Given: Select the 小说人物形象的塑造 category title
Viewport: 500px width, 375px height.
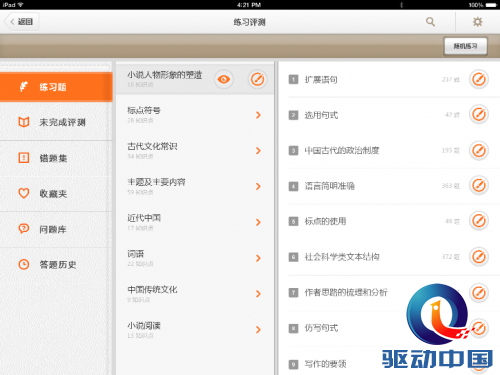Looking at the screenshot, I should click(165, 75).
